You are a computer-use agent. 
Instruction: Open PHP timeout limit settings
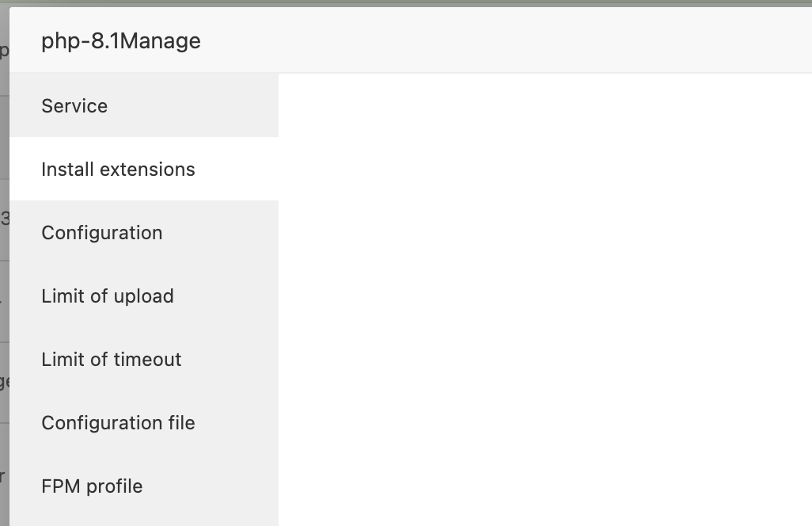click(x=112, y=360)
